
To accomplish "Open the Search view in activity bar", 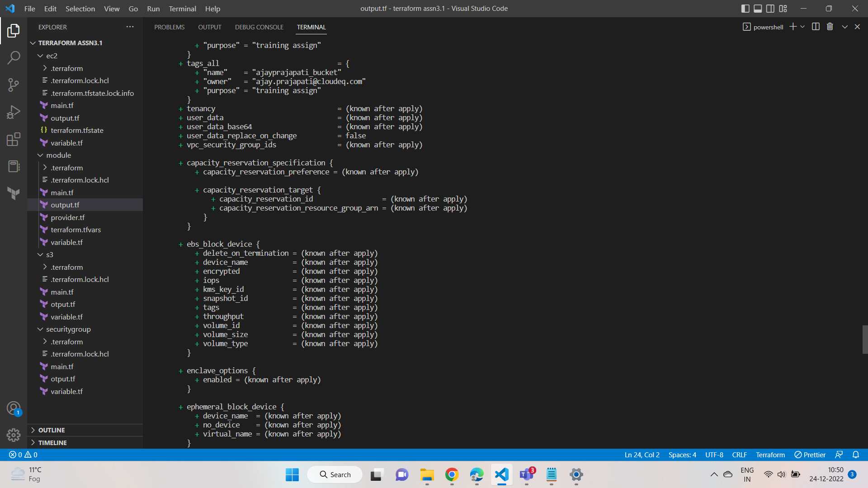I will [14, 57].
